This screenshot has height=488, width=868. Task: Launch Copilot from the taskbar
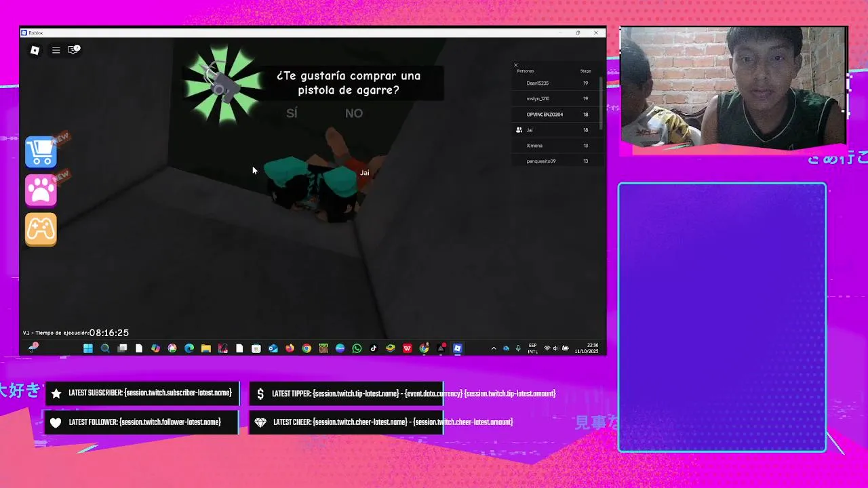[155, 348]
